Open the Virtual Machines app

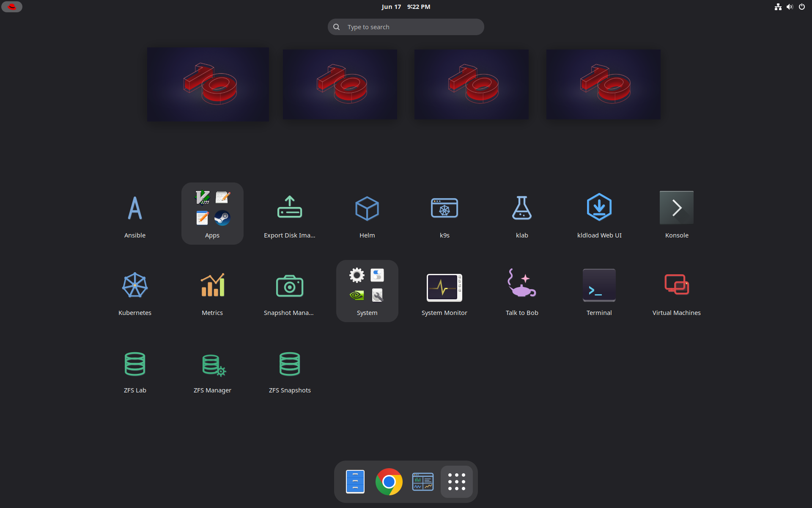pos(677,291)
